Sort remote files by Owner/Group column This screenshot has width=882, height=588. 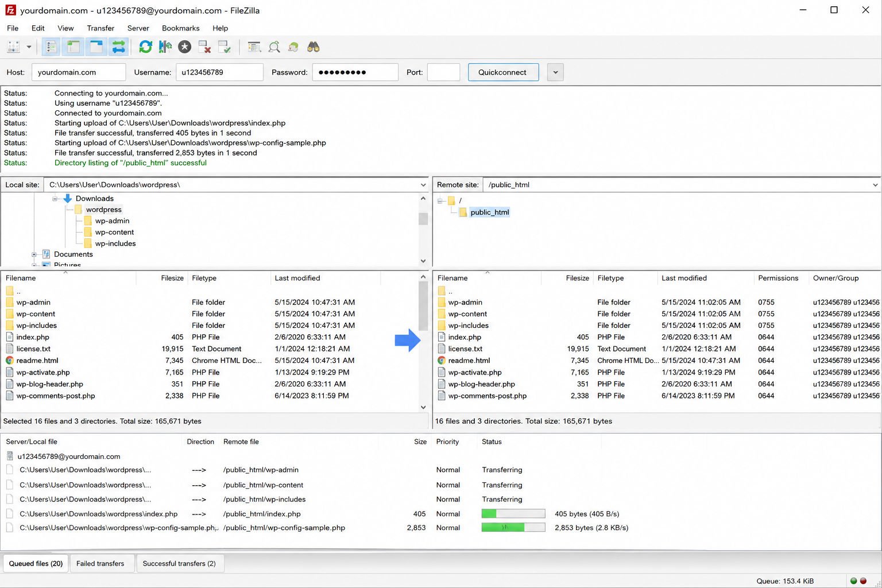tap(844, 278)
